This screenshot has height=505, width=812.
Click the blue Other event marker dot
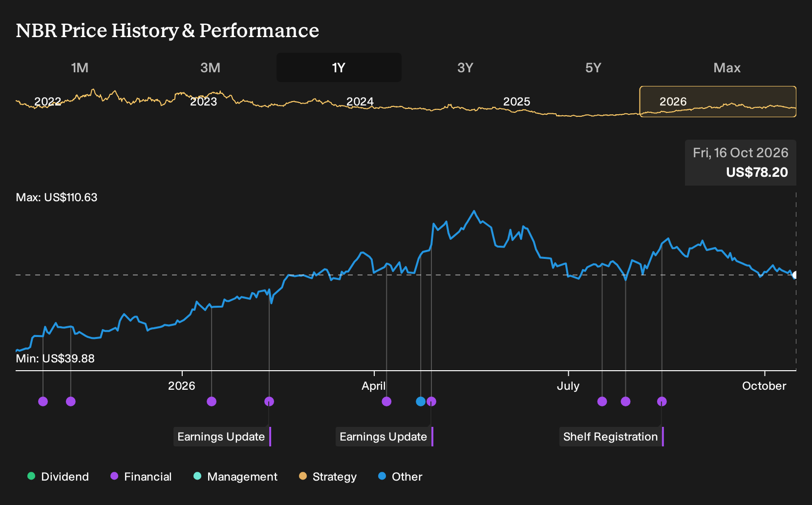(421, 401)
